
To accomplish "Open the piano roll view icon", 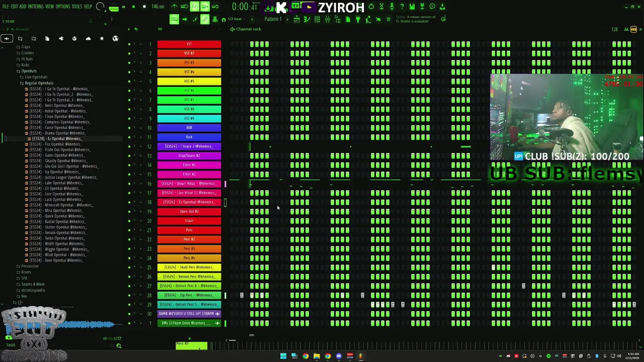I will click(307, 20).
